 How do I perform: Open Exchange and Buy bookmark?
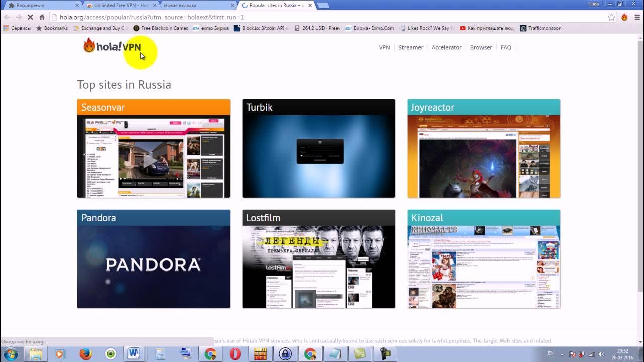click(x=101, y=28)
